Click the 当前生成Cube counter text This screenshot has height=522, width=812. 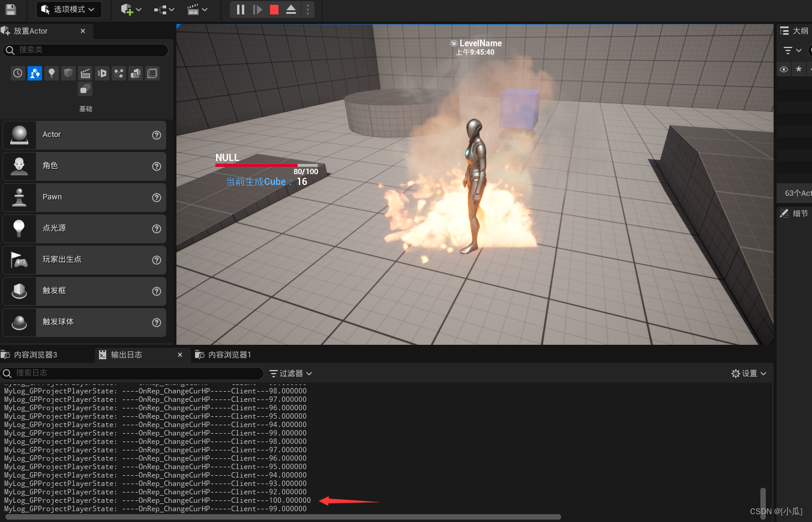coord(266,181)
